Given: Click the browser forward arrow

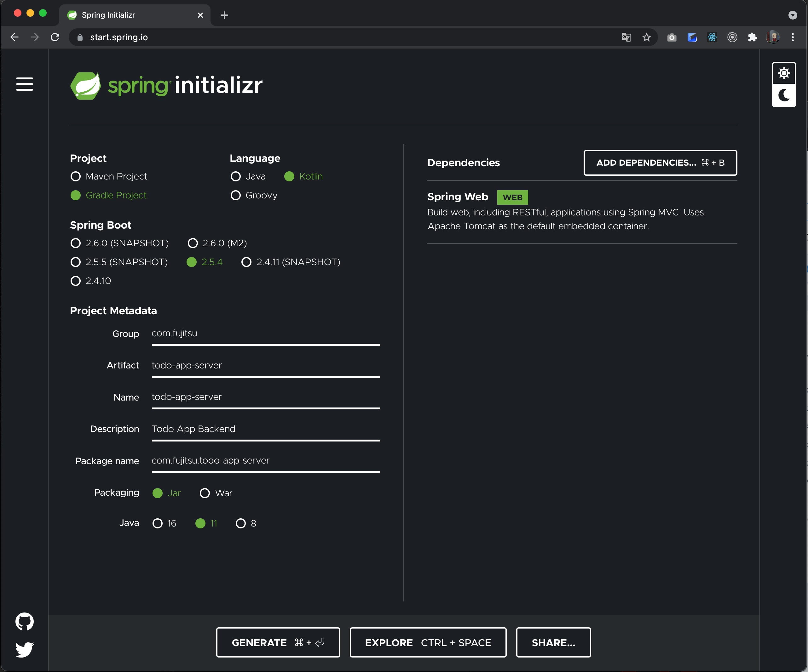Looking at the screenshot, I should (x=35, y=37).
